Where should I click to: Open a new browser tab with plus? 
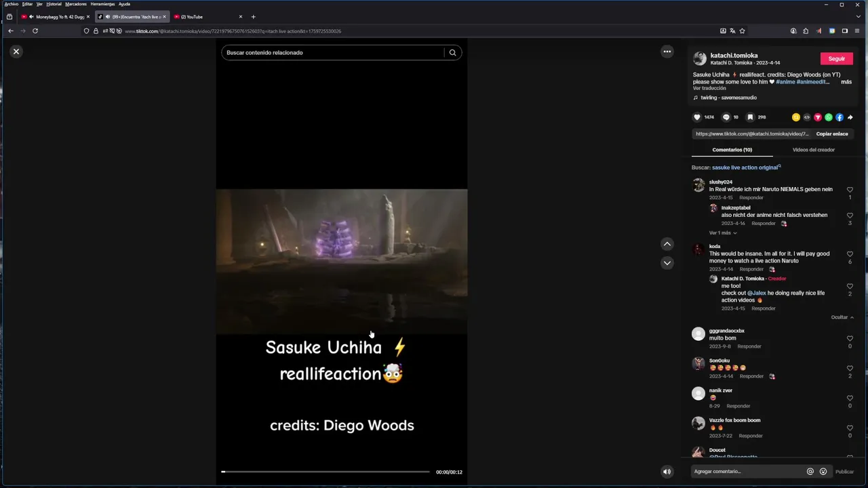(253, 17)
